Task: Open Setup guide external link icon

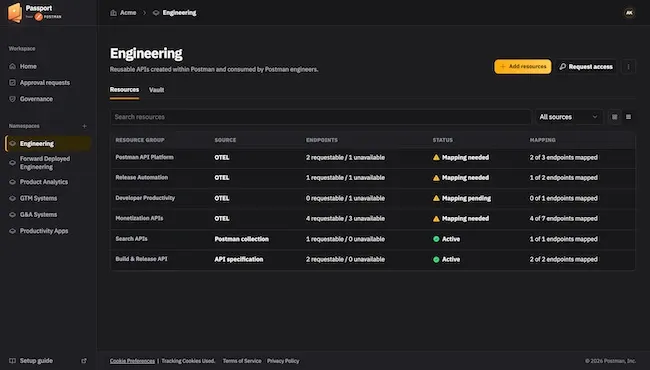Action: [x=84, y=360]
